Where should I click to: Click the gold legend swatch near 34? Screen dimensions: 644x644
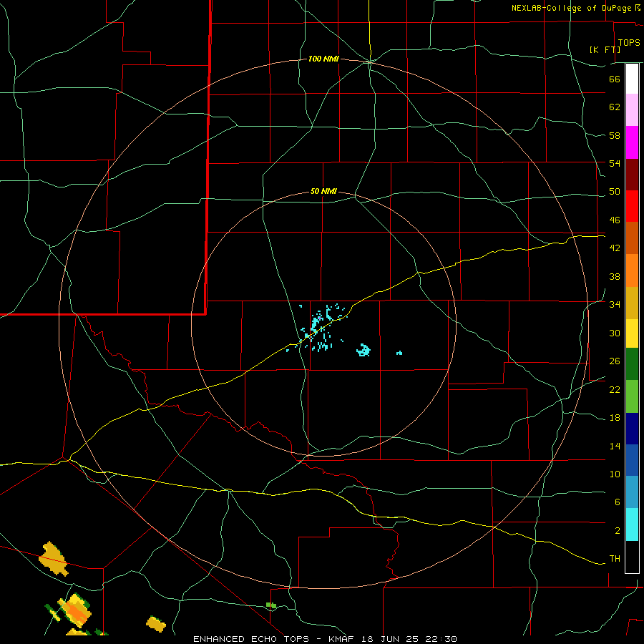[x=632, y=303]
